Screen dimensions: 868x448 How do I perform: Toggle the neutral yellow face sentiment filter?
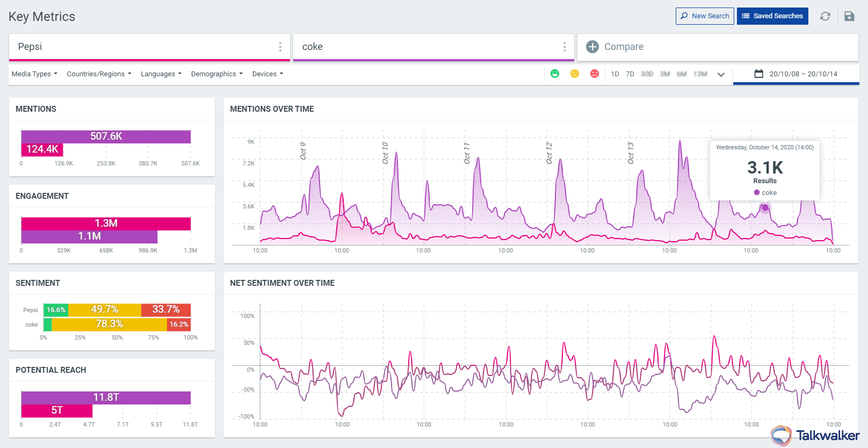coord(575,74)
